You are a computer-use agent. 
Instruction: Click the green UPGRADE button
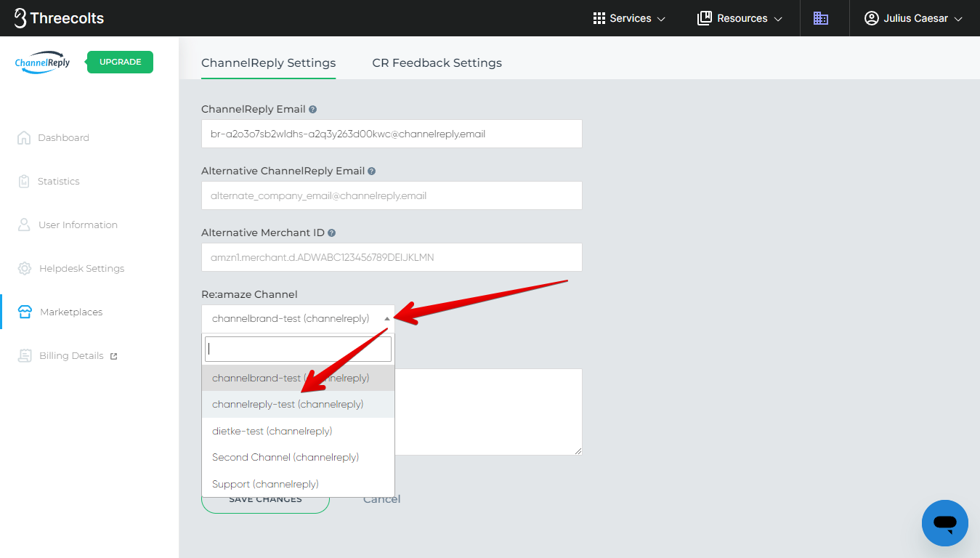[120, 62]
